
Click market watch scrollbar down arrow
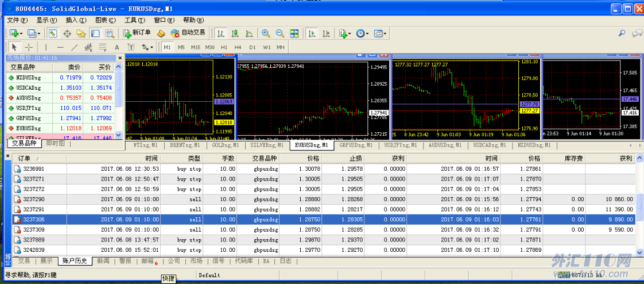pyautogui.click(x=119, y=135)
